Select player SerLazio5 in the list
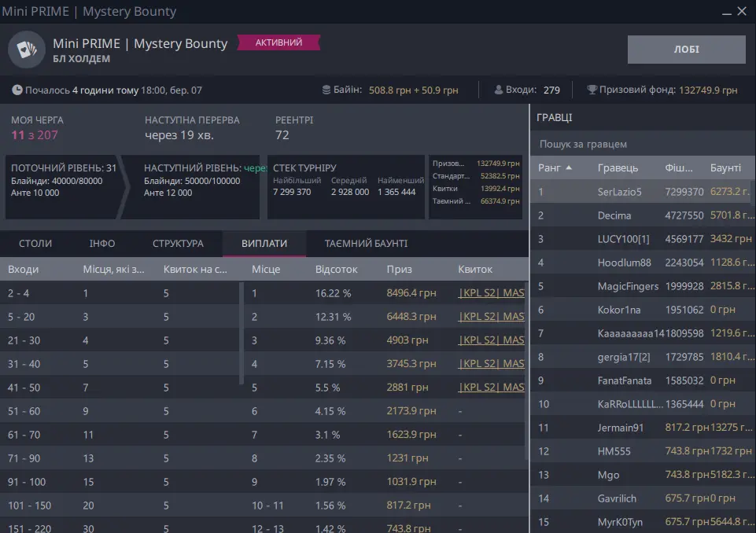 [x=619, y=192]
